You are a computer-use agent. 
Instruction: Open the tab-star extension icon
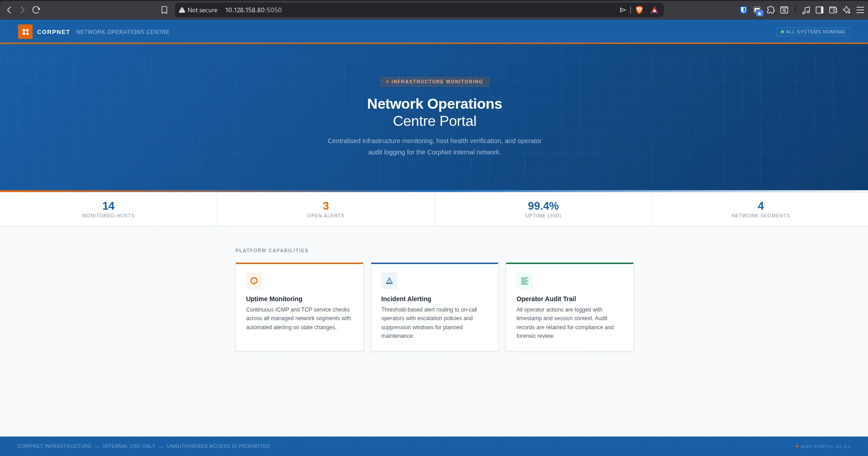758,11
